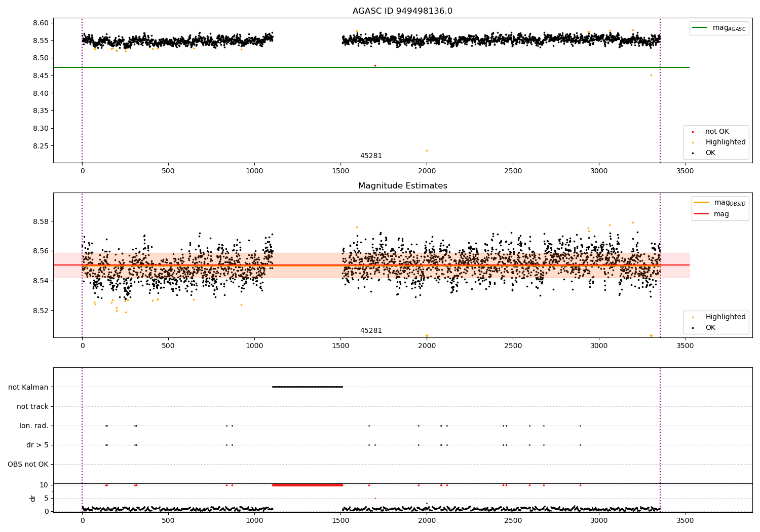Click the orange line sample beside mag OBSID
The width and height of the screenshot is (760, 532).
[702, 203]
